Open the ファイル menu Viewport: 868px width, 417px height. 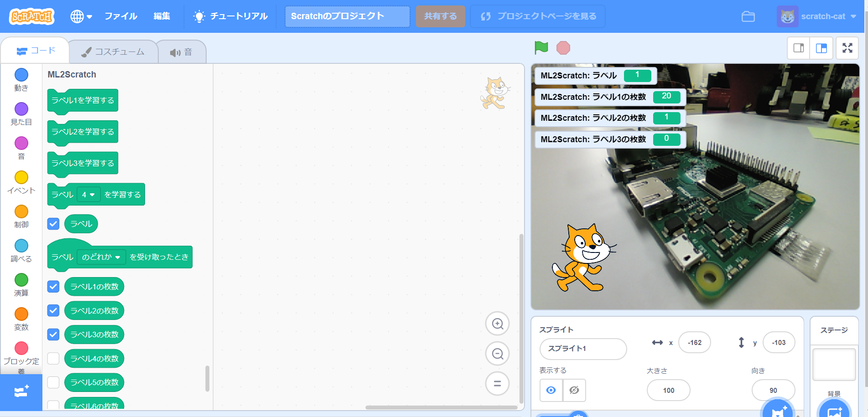[121, 16]
